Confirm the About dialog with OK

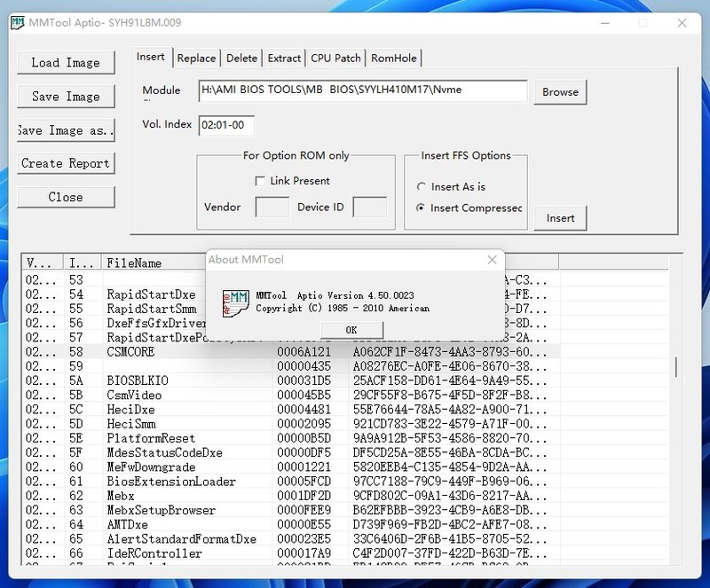pos(351,330)
